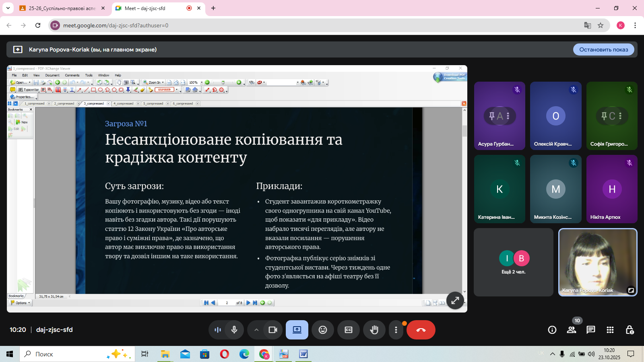
Task: Open host controls lock icon
Action: 630,330
